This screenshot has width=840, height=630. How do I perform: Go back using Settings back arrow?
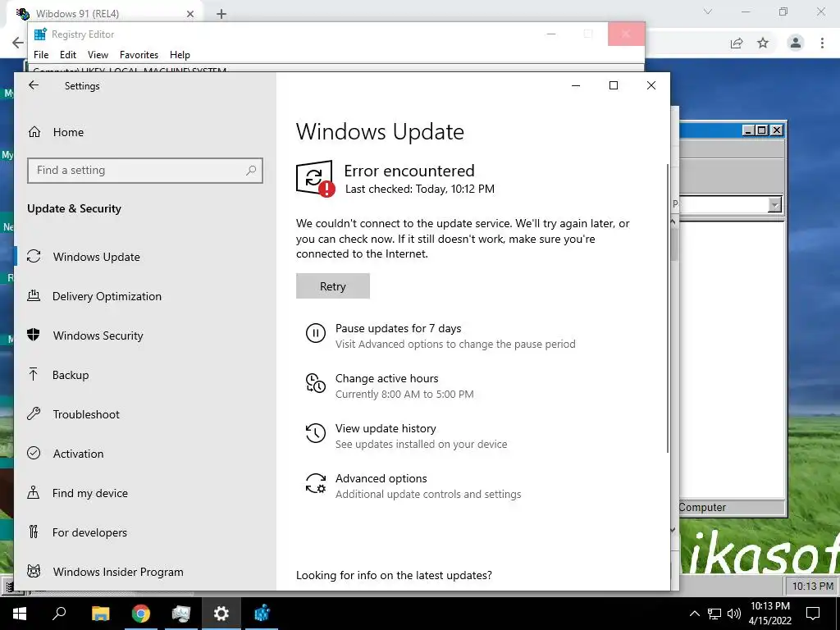(34, 85)
